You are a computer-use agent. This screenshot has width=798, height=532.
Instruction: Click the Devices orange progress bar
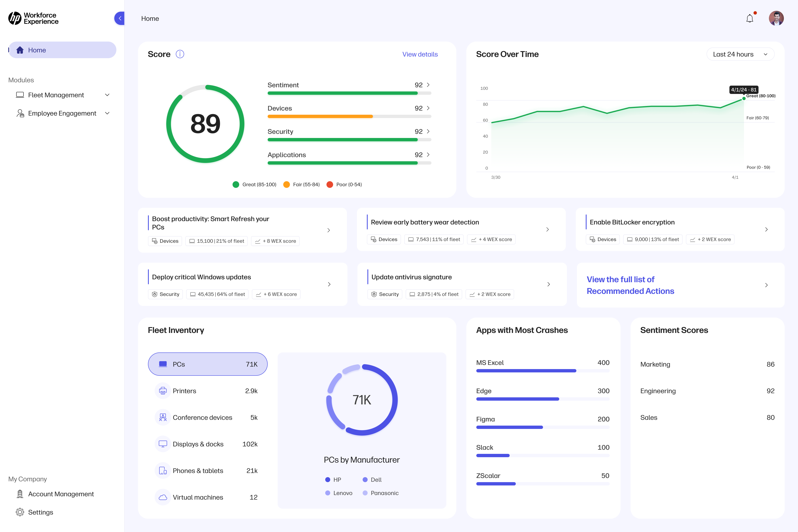[x=320, y=116]
